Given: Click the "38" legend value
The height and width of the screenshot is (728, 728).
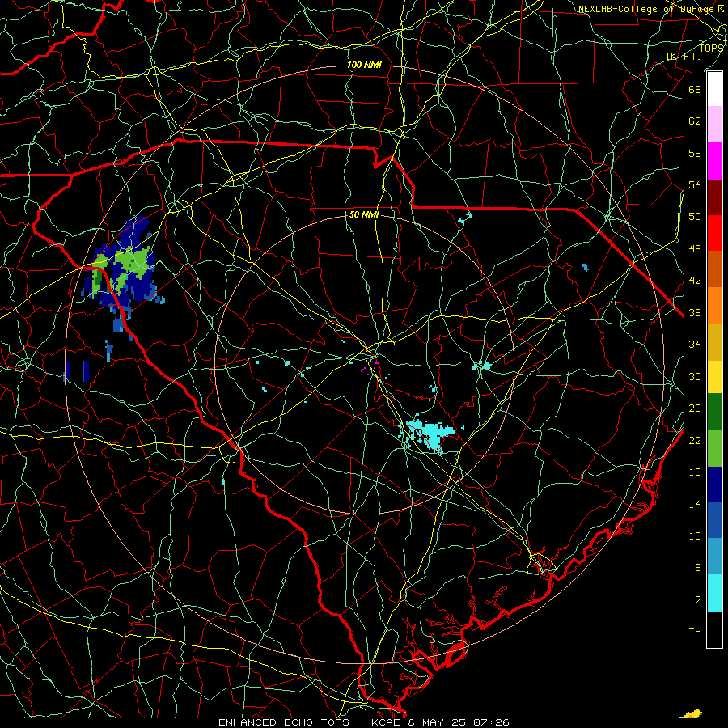Looking at the screenshot, I should (x=695, y=313).
